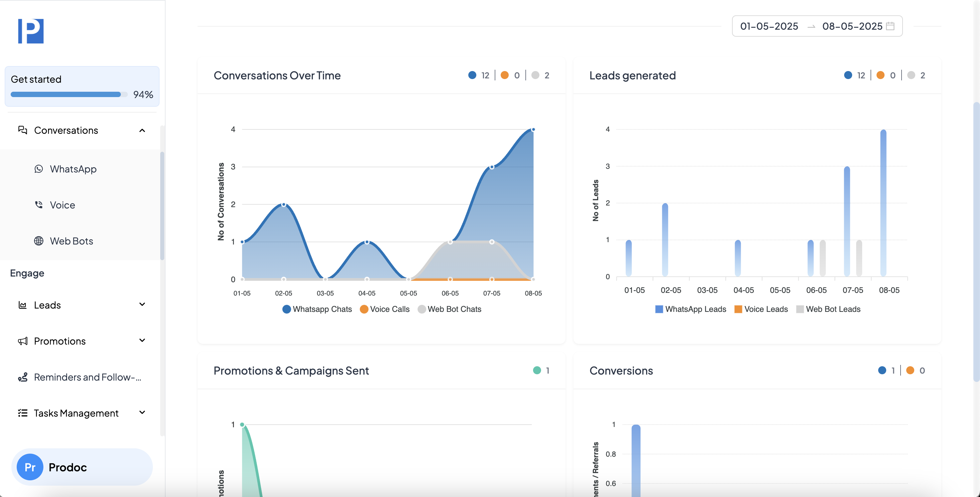Open the Web Bots menu item

71,241
